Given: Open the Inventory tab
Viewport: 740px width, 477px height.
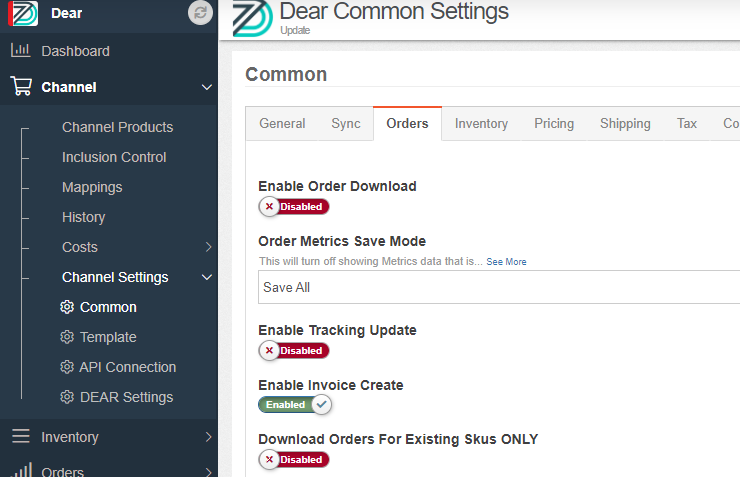Looking at the screenshot, I should (x=481, y=124).
